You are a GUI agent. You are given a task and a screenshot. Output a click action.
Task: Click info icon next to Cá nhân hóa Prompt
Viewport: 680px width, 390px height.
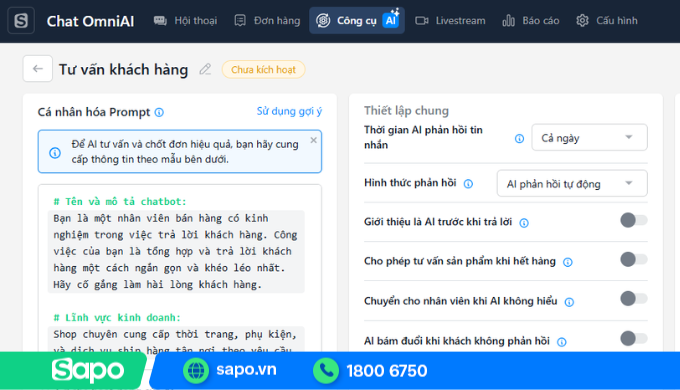(160, 112)
